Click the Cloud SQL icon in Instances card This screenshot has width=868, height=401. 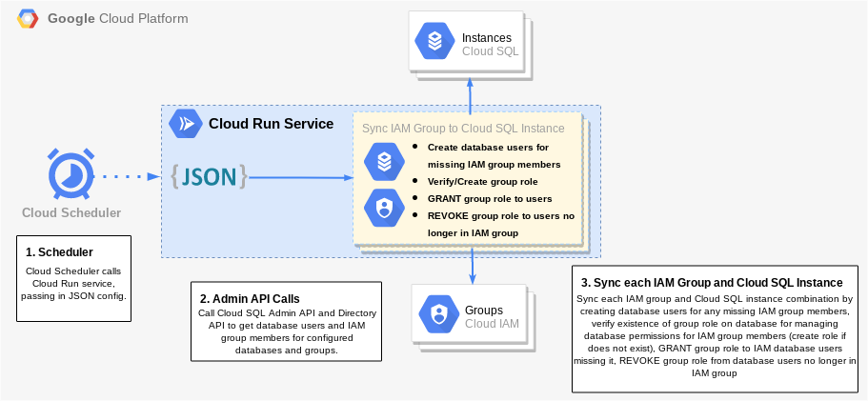point(435,40)
